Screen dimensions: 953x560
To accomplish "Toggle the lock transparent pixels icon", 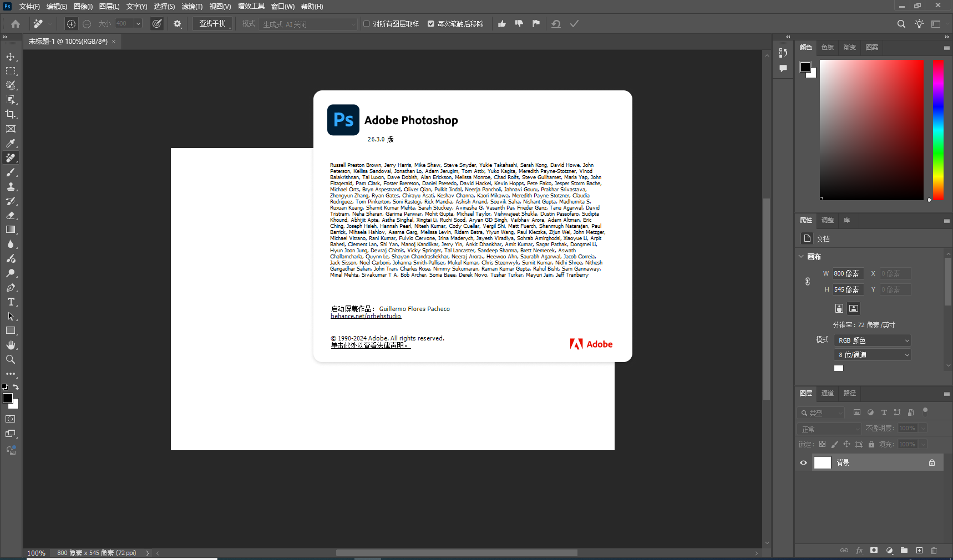I will (823, 444).
